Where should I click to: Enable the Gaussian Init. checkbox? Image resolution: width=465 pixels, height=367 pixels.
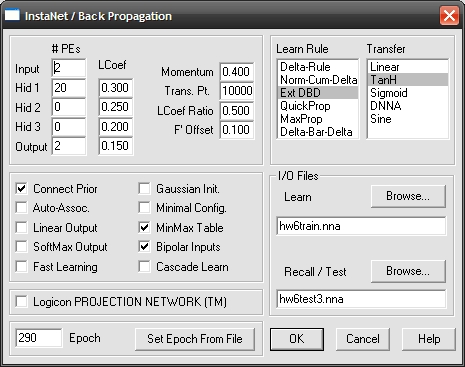[x=144, y=189]
